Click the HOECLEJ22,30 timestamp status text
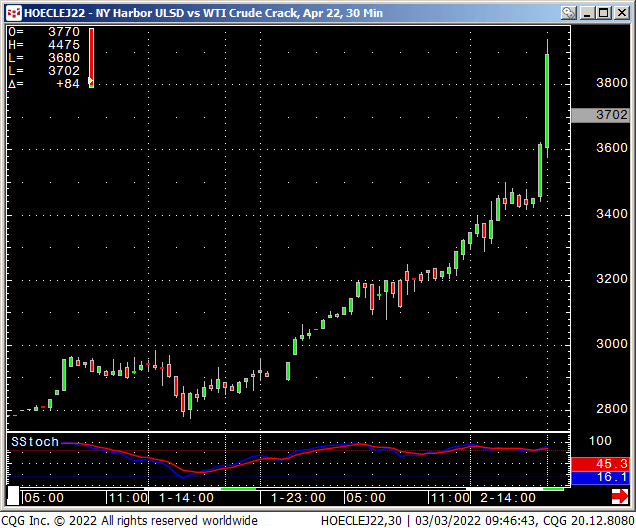 point(477,521)
